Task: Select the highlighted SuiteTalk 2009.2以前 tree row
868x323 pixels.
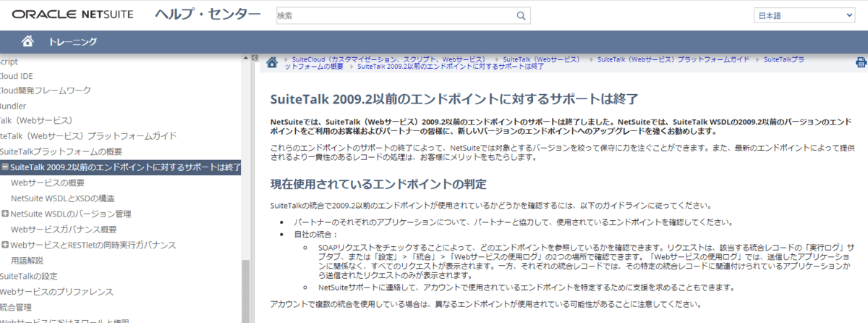Action: tap(120, 167)
